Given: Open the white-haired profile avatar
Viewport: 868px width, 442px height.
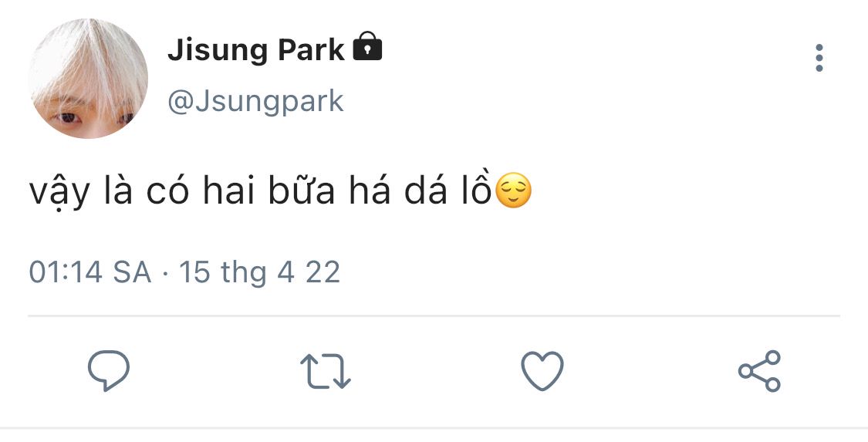Looking at the screenshot, I should pos(88,79).
